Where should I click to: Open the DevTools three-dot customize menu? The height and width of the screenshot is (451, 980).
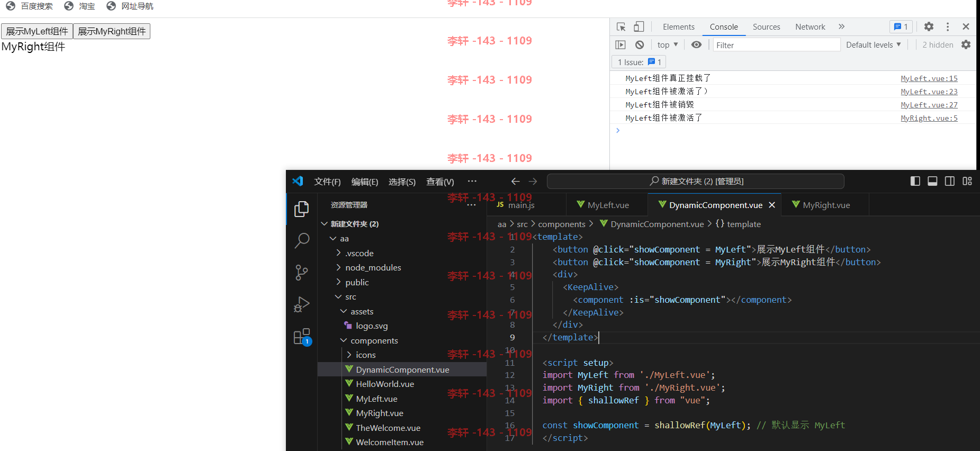tap(948, 26)
